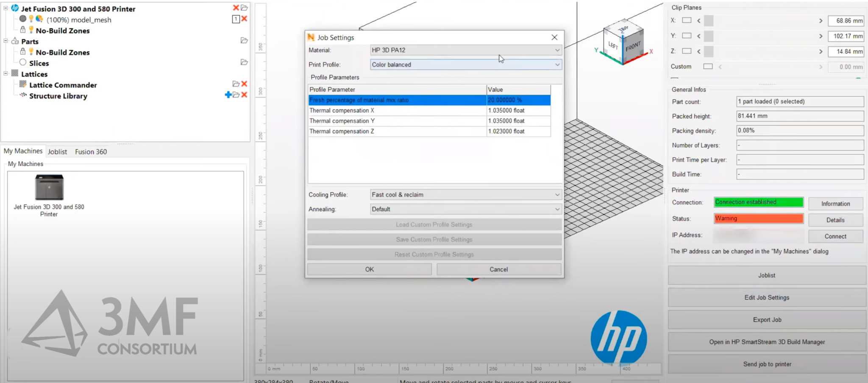This screenshot has height=383, width=868.
Task: Click the red X on the model_mesh row
Action: click(x=245, y=19)
